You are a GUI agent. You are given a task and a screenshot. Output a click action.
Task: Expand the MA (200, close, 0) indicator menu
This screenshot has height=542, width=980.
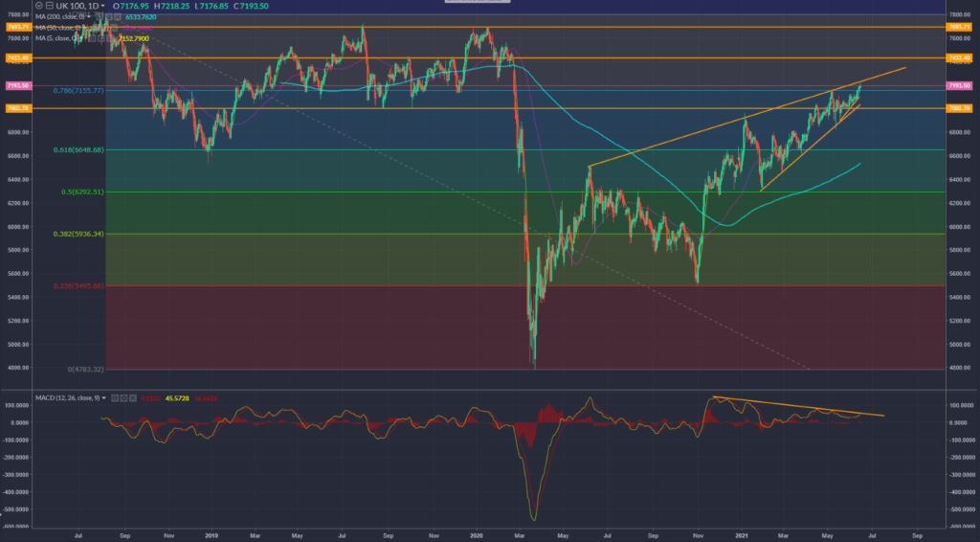[x=89, y=17]
